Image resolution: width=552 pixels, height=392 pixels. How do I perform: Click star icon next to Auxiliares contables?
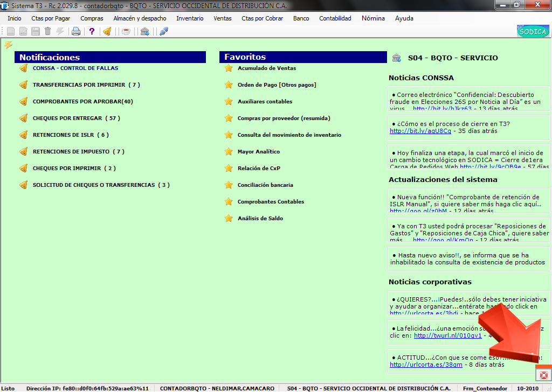tap(229, 101)
